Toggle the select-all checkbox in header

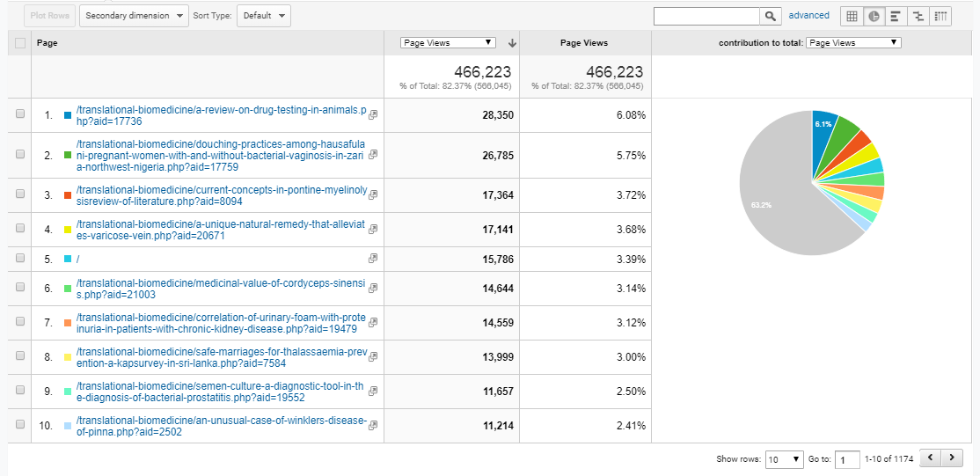point(20,42)
